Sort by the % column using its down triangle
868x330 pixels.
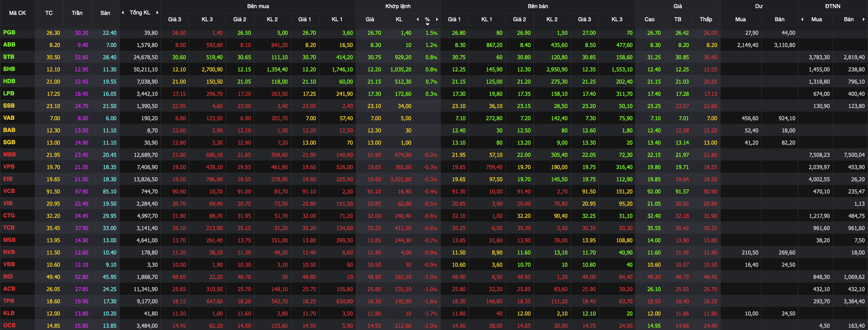pos(427,24)
